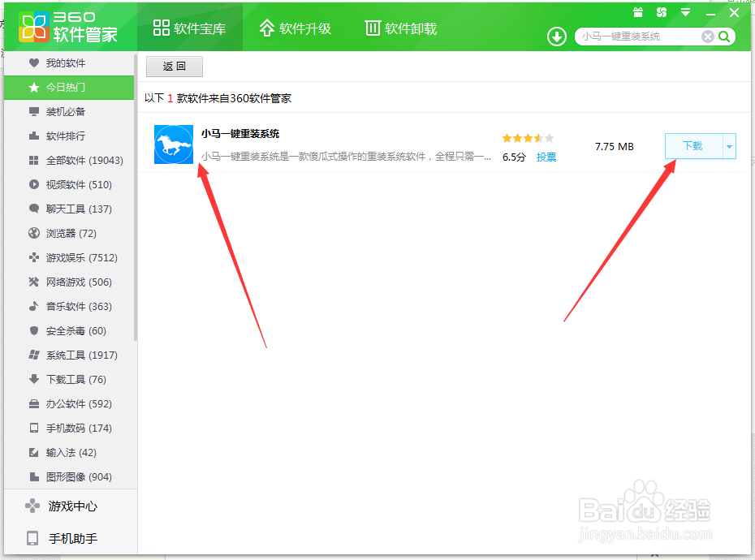Open 浏览器 (72) category
The width and height of the screenshot is (755, 560).
coord(69,233)
